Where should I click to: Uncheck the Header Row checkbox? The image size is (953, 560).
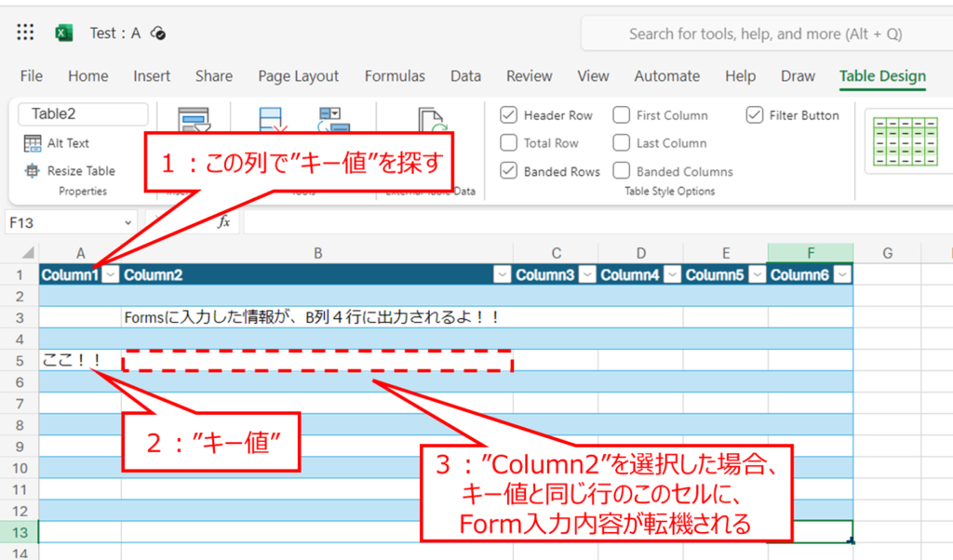(508, 115)
